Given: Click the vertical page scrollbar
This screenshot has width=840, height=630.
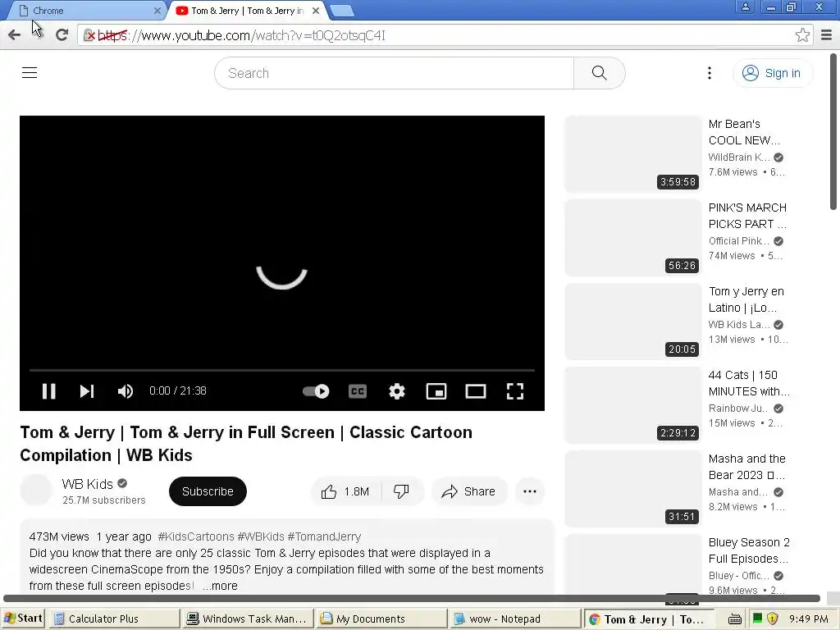Looking at the screenshot, I should point(833,132).
